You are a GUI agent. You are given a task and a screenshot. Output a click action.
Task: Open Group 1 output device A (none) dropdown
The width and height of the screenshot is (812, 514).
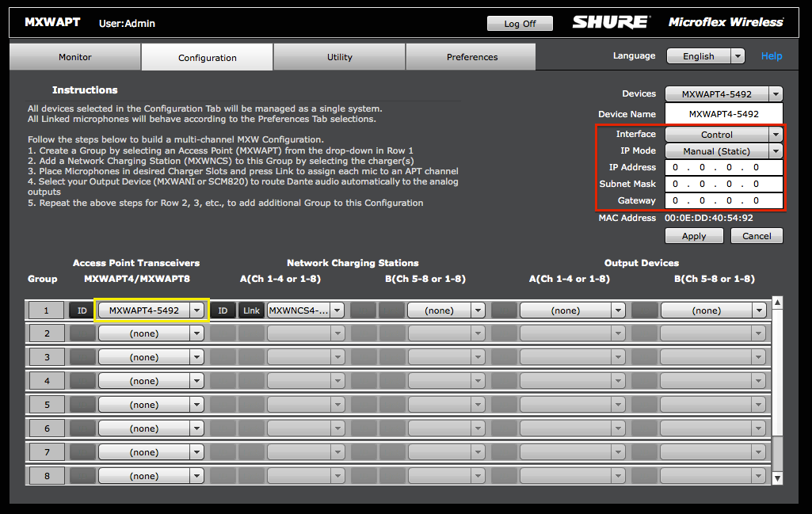tap(572, 310)
